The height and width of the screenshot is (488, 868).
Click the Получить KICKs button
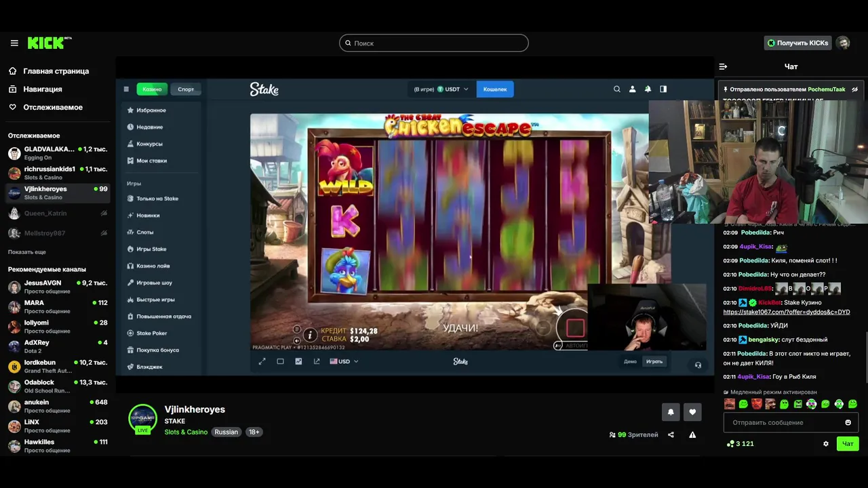click(797, 43)
